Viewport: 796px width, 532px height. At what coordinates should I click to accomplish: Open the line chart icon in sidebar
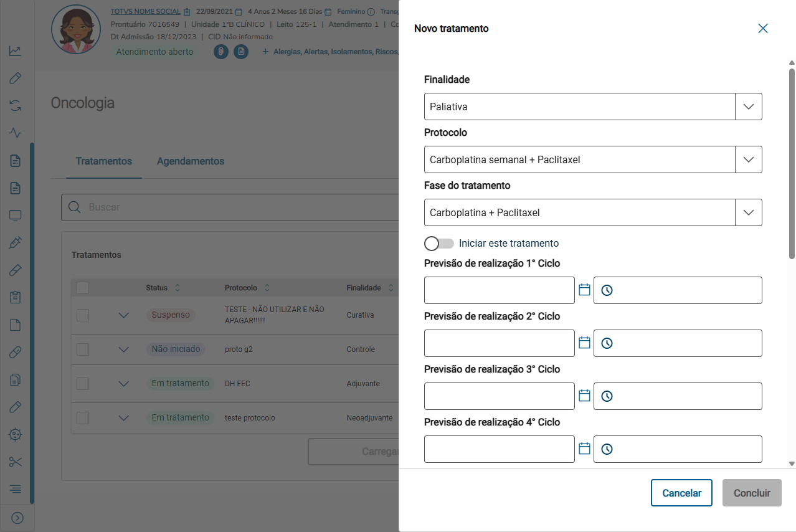[x=16, y=51]
